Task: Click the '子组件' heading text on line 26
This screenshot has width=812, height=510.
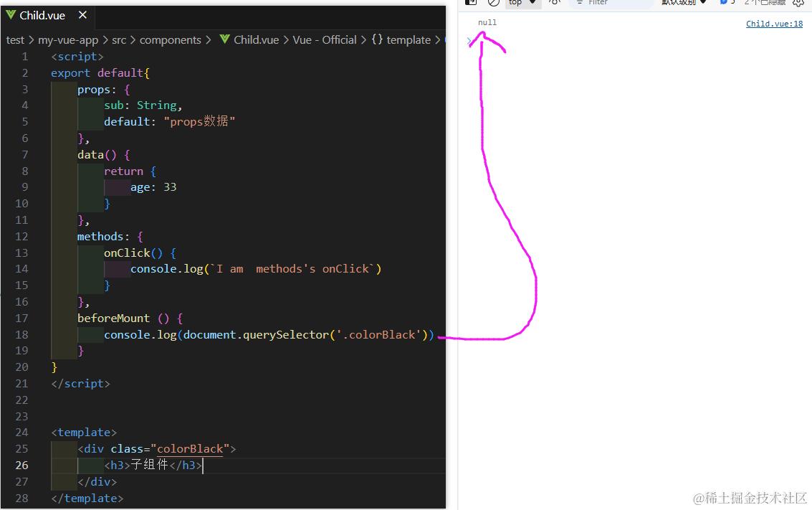Action: point(149,464)
